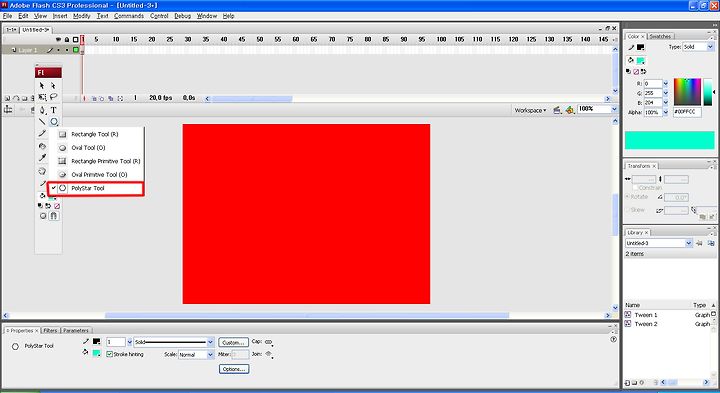720x393 pixels.
Task: Open the Library document Untitled-3 dropdown
Action: pos(689,243)
